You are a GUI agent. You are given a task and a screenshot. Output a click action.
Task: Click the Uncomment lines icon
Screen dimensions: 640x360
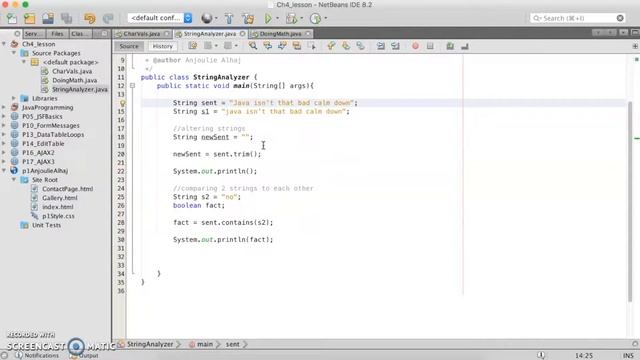(x=464, y=46)
